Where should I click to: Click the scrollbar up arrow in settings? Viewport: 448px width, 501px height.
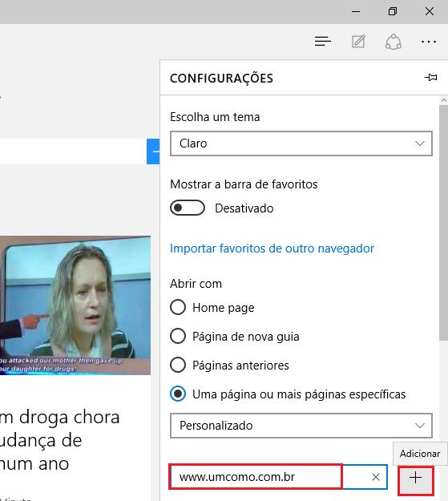pyautogui.click(x=443, y=100)
